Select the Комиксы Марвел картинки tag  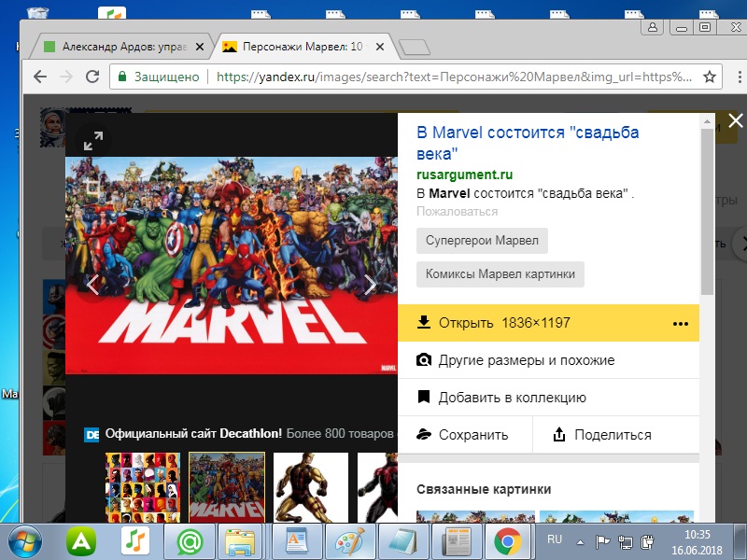tap(500, 274)
